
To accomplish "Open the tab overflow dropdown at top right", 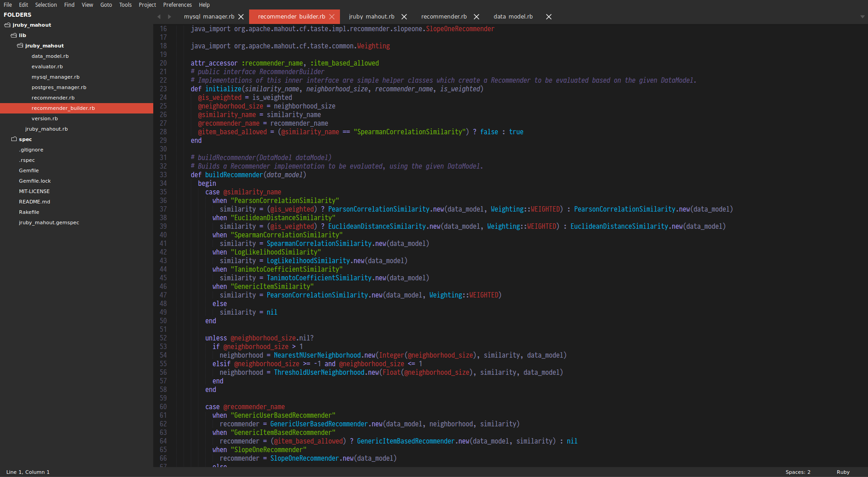I will [861, 16].
